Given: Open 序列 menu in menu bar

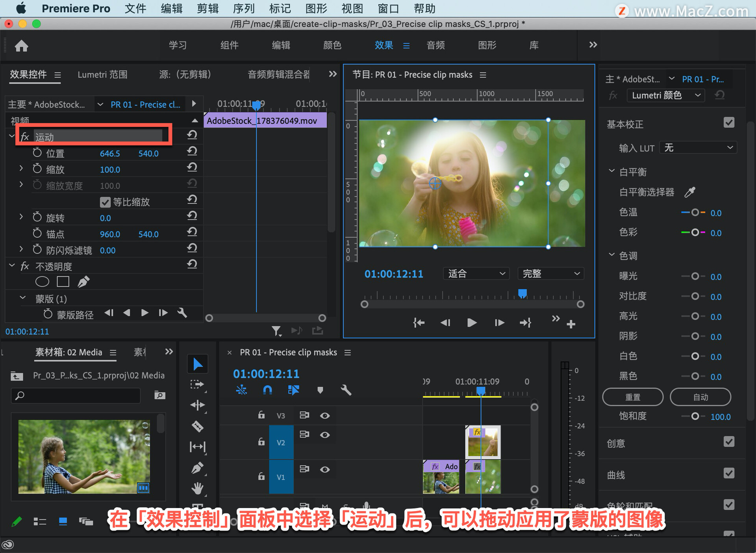Looking at the screenshot, I should click(244, 9).
